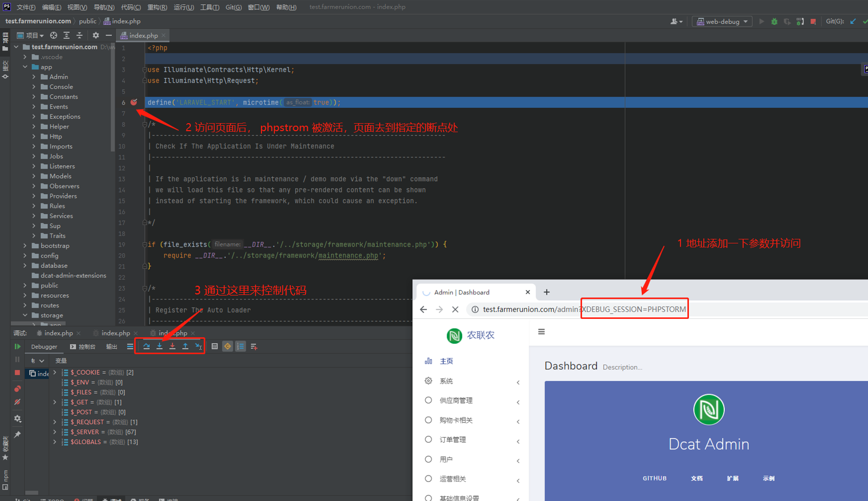Click the Step Into debugger icon
868x501 pixels.
point(159,346)
